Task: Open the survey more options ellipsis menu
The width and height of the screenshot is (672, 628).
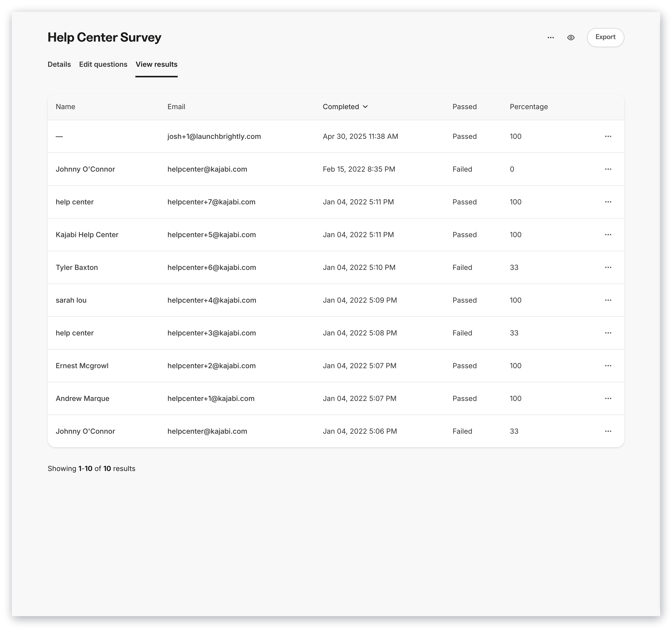Action: [x=550, y=38]
